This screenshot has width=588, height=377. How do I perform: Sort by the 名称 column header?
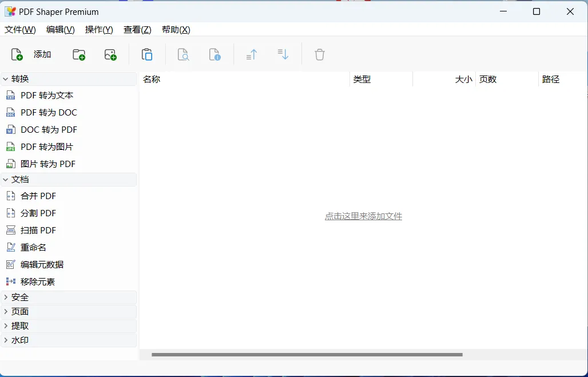(x=244, y=79)
